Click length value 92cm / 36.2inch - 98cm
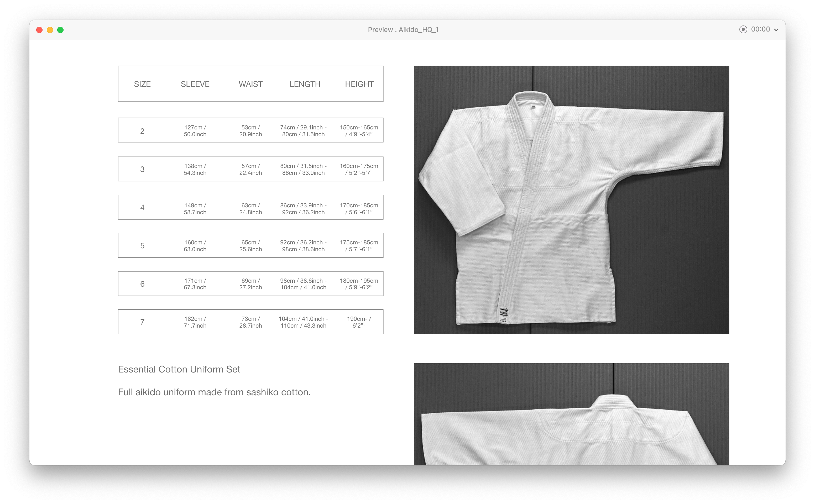Image resolution: width=815 pixels, height=504 pixels. 303,246
